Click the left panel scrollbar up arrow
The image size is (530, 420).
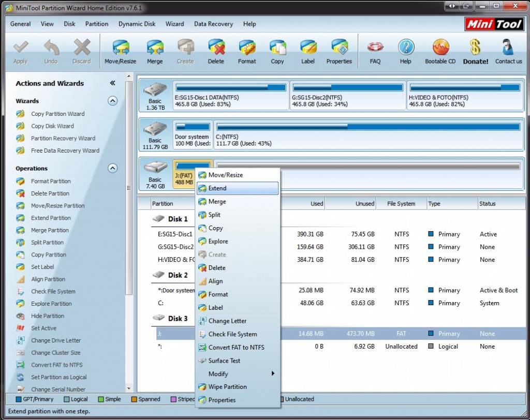(129, 77)
